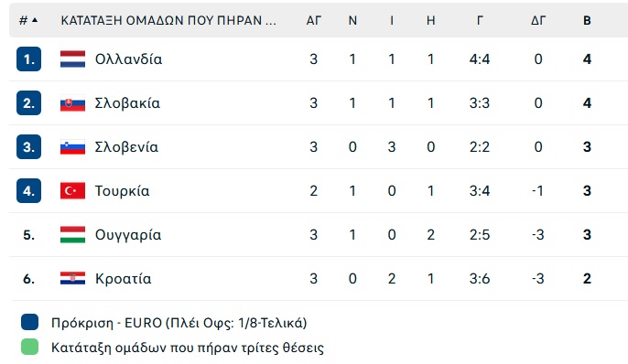Sort table by Β points header

point(587,20)
